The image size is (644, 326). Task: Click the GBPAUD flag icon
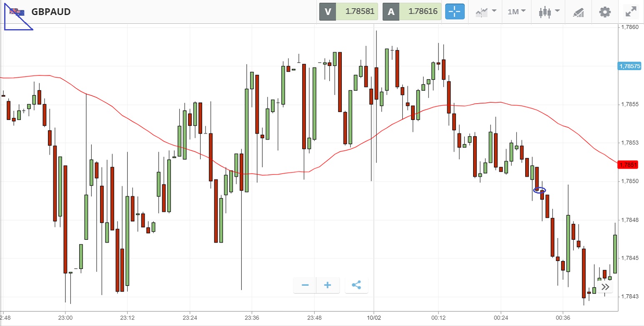pos(17,12)
